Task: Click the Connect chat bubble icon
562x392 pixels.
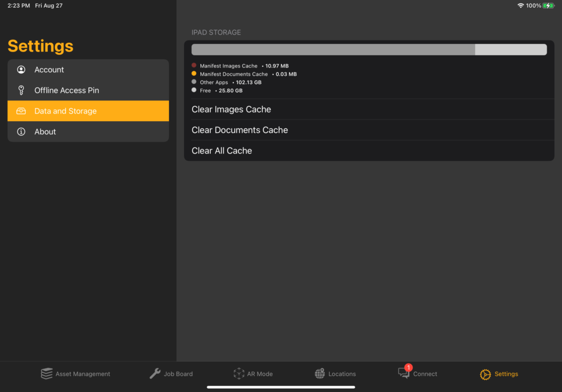Action: point(402,374)
